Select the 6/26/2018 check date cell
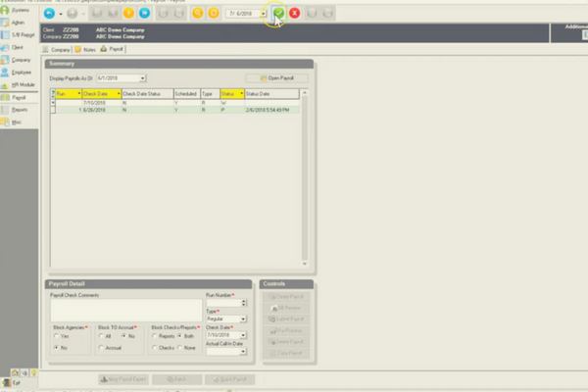This screenshot has height=392, width=588. (102, 110)
